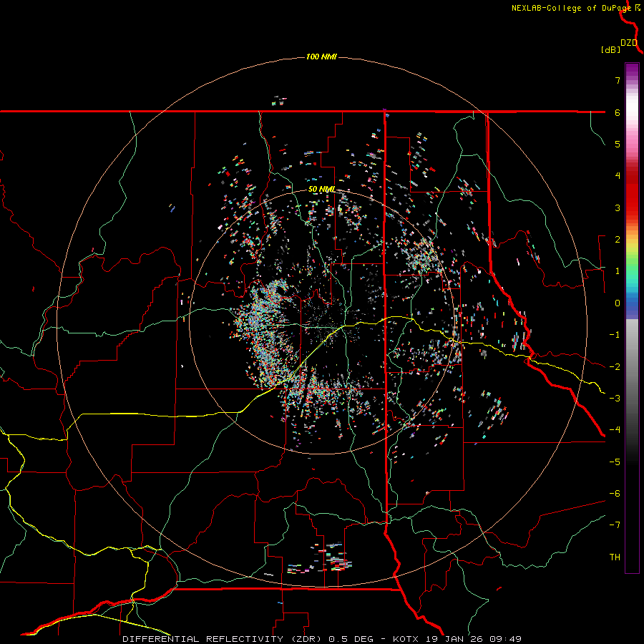Click the differential reflectivity color scale bar
The image size is (644, 644).
click(x=632, y=318)
